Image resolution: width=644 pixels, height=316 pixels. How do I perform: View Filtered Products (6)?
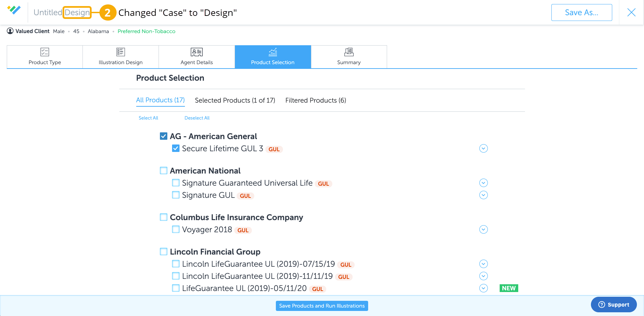(316, 100)
